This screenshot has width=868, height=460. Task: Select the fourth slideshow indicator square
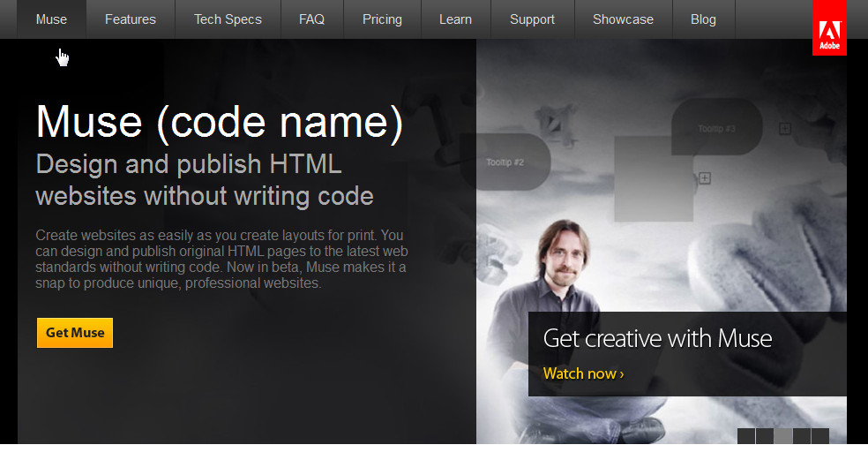point(802,436)
